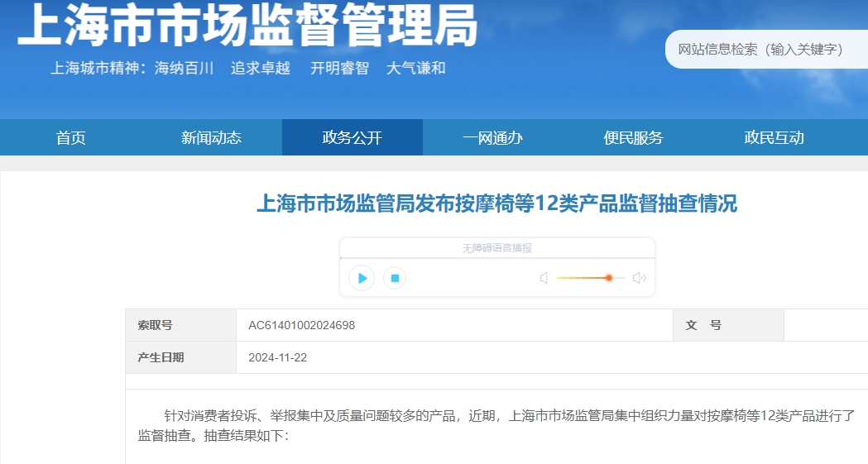Open the 一网通办 navigation tab
Image resolution: width=868 pixels, height=464 pixels.
point(492,137)
